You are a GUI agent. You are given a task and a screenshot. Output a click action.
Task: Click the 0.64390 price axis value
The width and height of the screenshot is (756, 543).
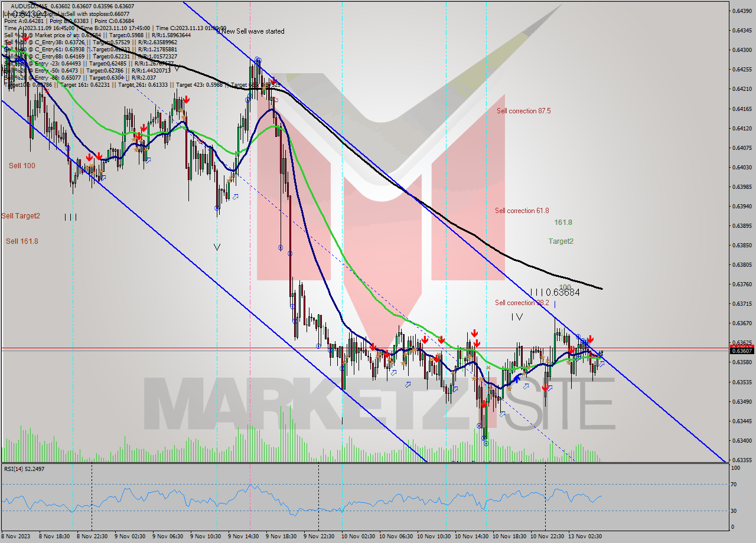pos(742,11)
